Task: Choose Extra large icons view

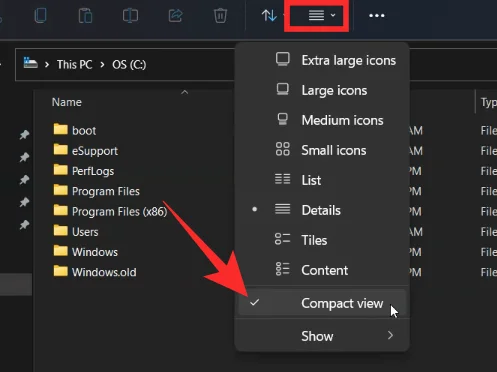Action: [x=322, y=60]
